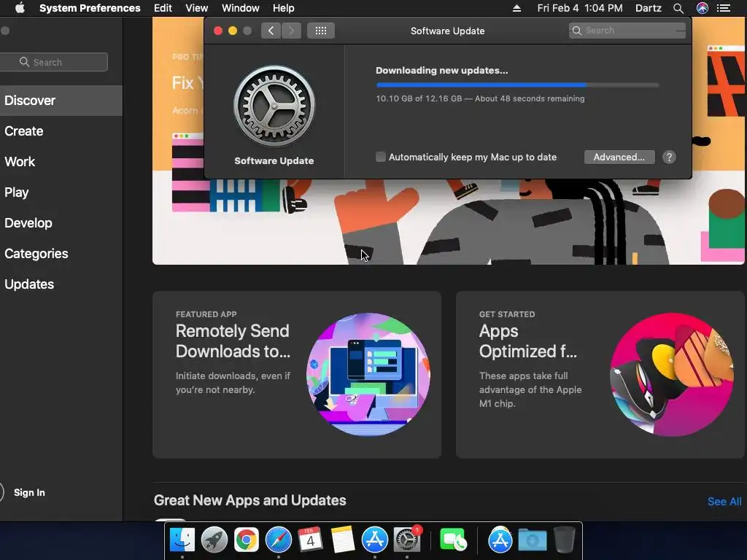Click the Software Update gear icon
Screen dimensions: 747x560
click(x=274, y=106)
